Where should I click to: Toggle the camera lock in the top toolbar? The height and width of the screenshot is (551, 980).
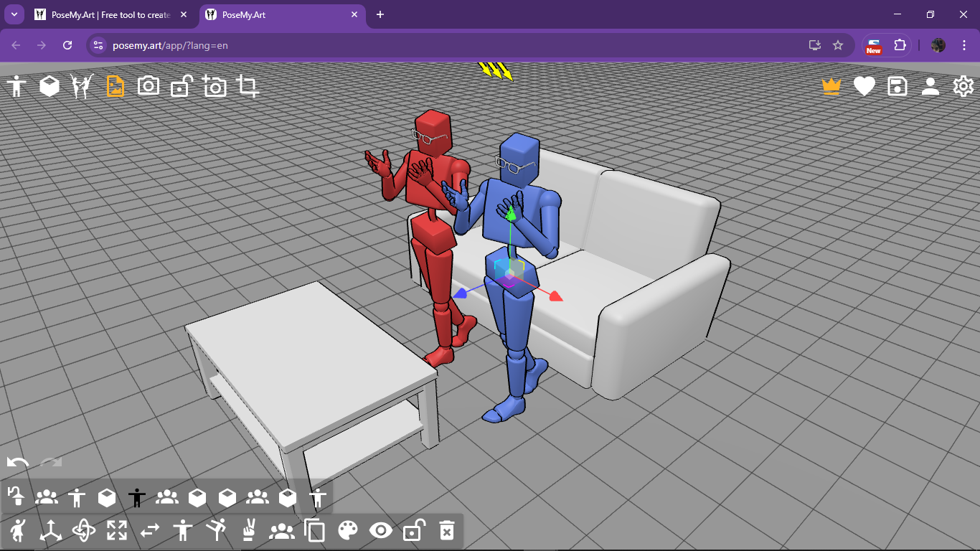180,85
